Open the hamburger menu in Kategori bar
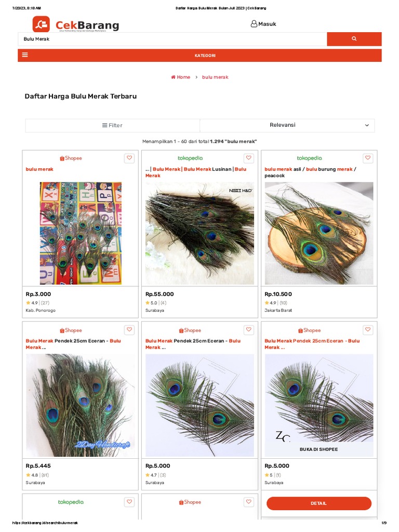The image size is (399, 532). (25, 55)
